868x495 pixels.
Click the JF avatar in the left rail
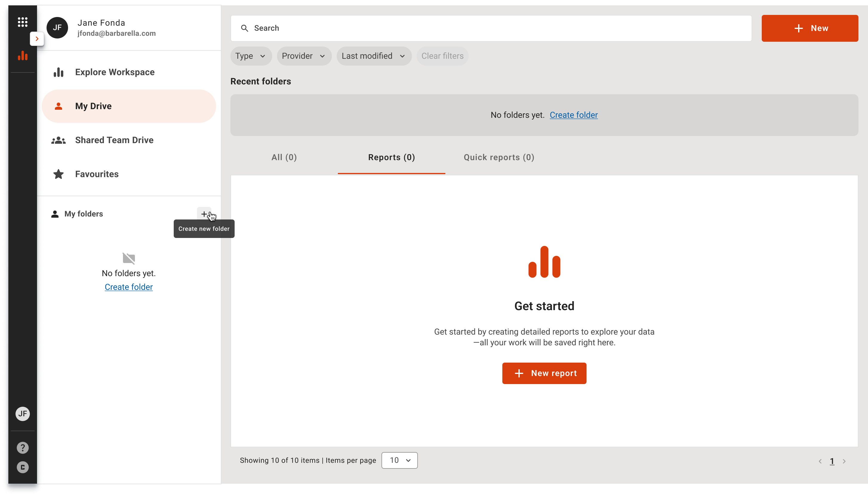point(22,414)
